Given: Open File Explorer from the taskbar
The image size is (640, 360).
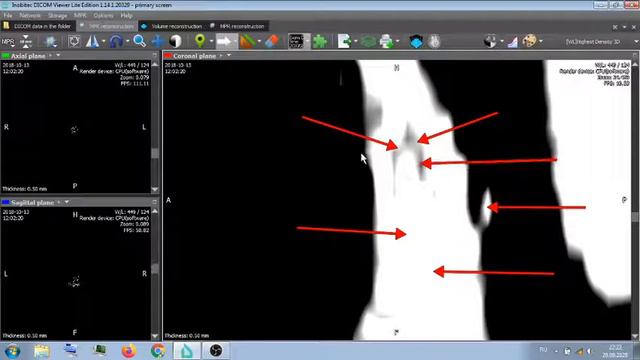Looking at the screenshot, I should 41,351.
